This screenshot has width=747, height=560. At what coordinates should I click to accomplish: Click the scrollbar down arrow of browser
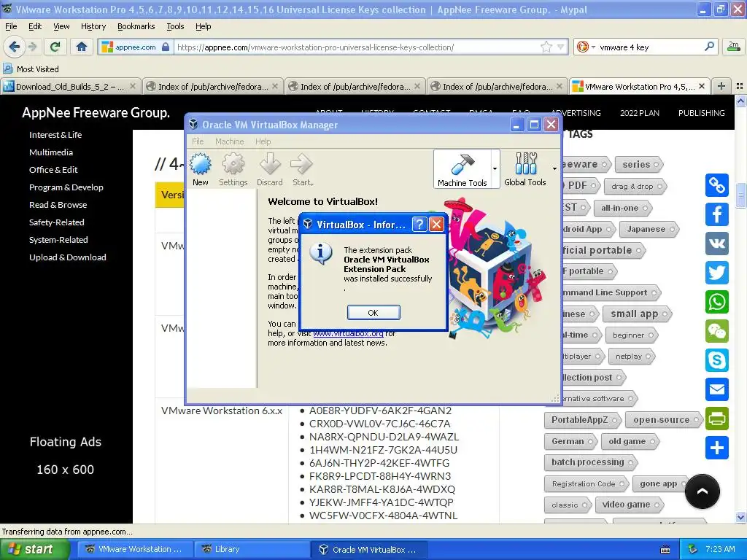[x=740, y=517]
